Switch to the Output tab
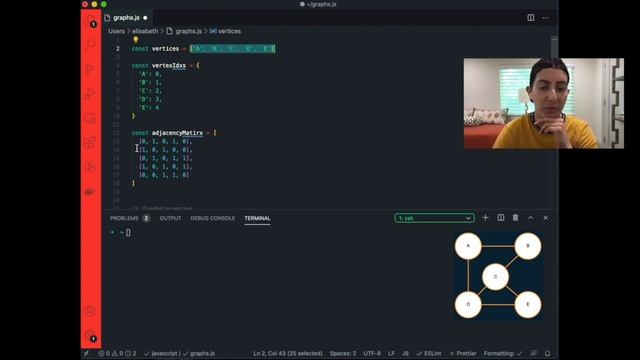This screenshot has height=360, width=640. (x=170, y=218)
